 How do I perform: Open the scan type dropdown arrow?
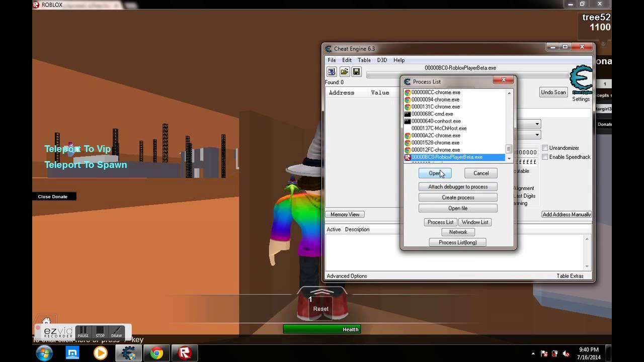click(x=537, y=124)
